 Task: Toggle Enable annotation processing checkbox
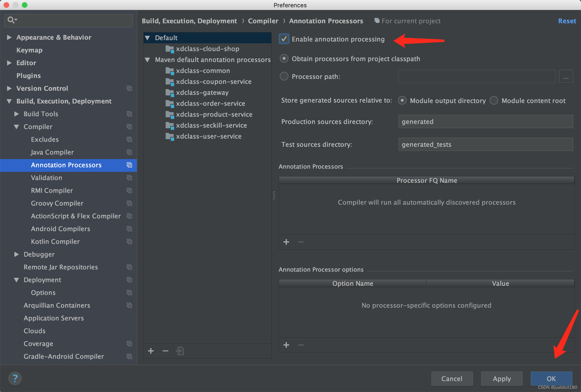284,39
